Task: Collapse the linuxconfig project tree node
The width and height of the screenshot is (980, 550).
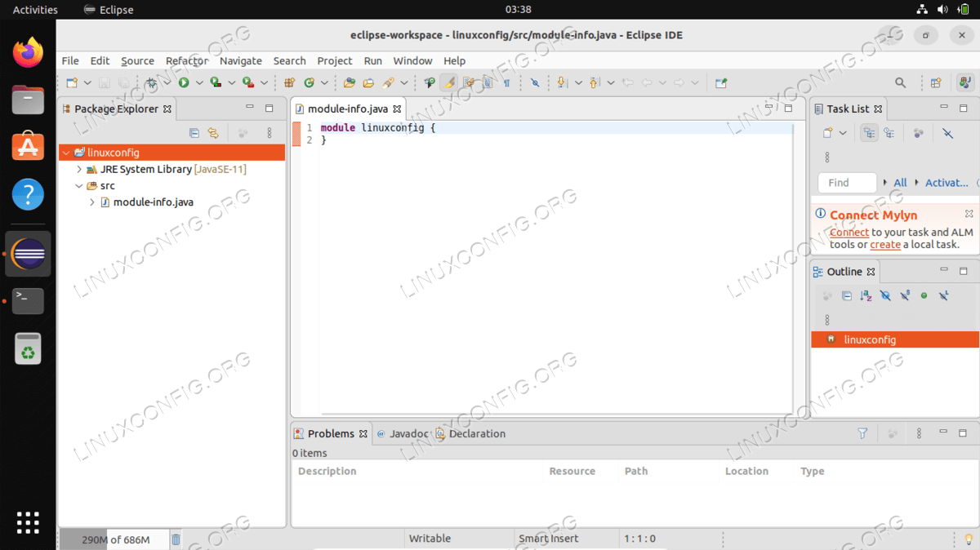Action: click(x=65, y=153)
